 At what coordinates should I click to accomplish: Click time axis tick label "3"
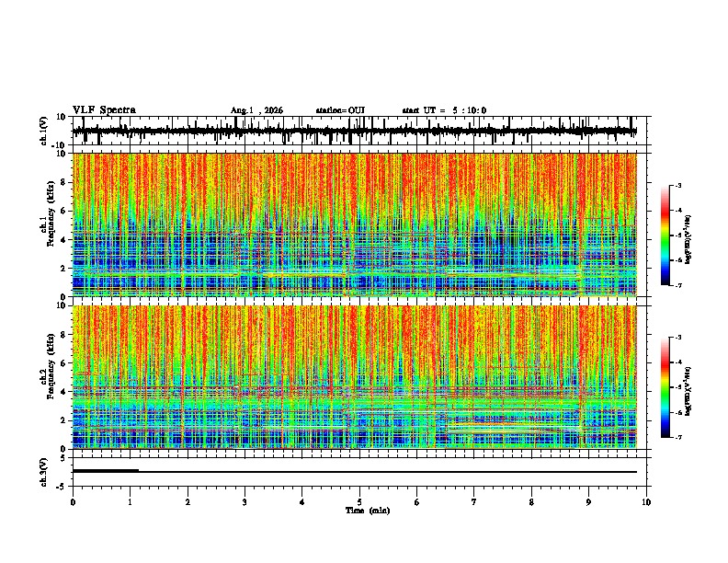pos(245,502)
